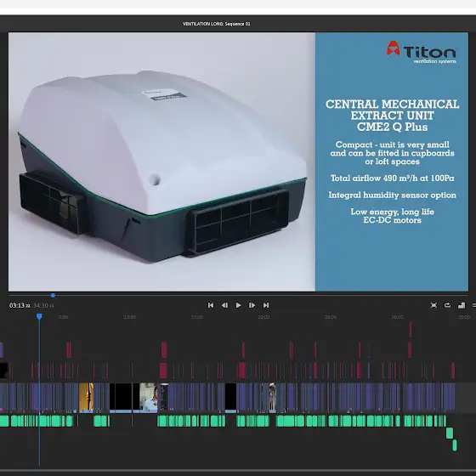Jump to the sequence end with the skip-forward icon
Image resolution: width=476 pixels, height=476 pixels.
[266, 305]
